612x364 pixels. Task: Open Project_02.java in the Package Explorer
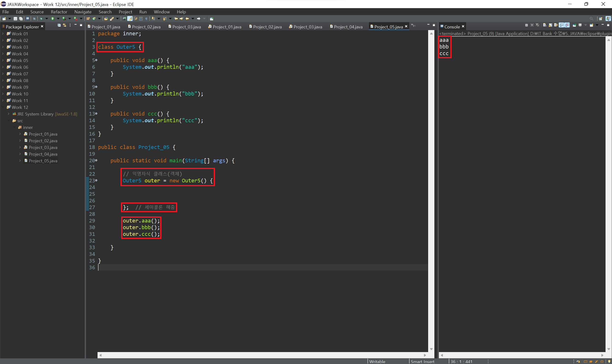tap(43, 141)
